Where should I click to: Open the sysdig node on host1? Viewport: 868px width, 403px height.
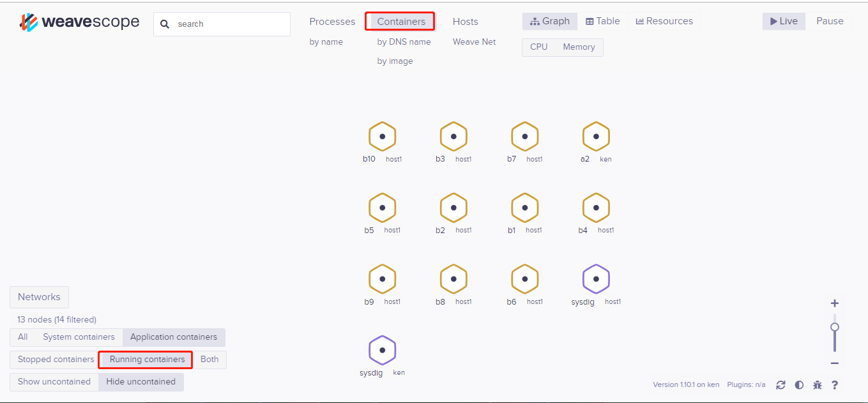pyautogui.click(x=596, y=278)
